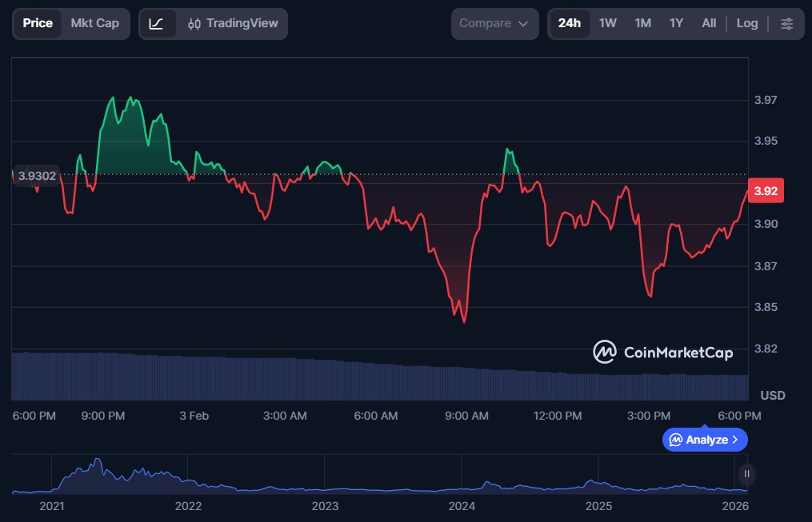The height and width of the screenshot is (522, 812).
Task: Select the 24h time range
Action: click(569, 23)
